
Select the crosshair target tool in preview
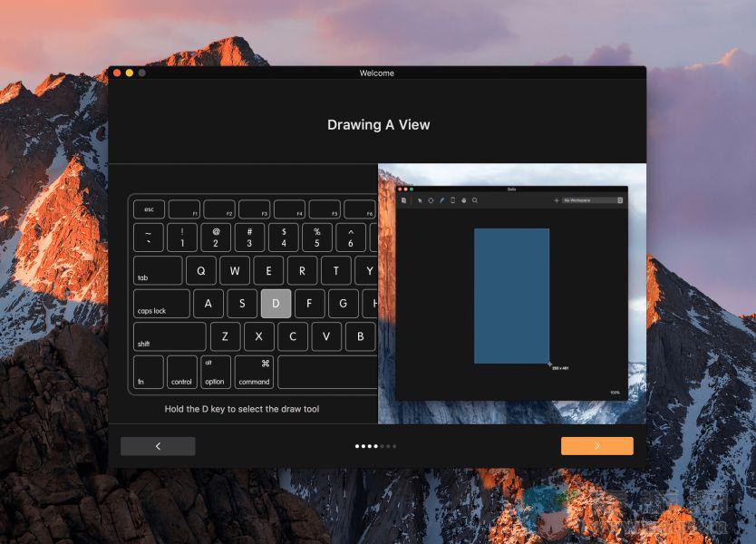point(431,200)
